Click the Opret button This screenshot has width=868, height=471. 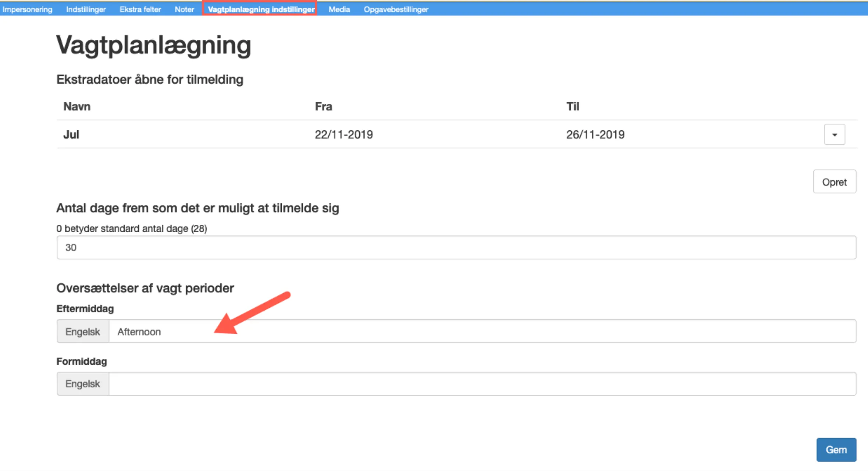834,182
